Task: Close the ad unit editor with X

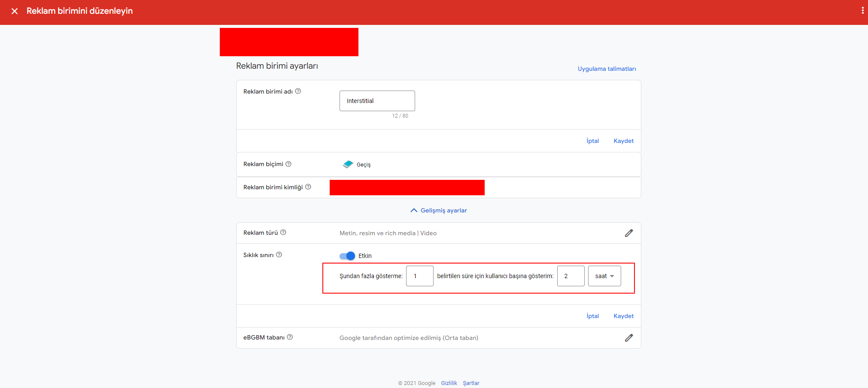Action: (15, 11)
